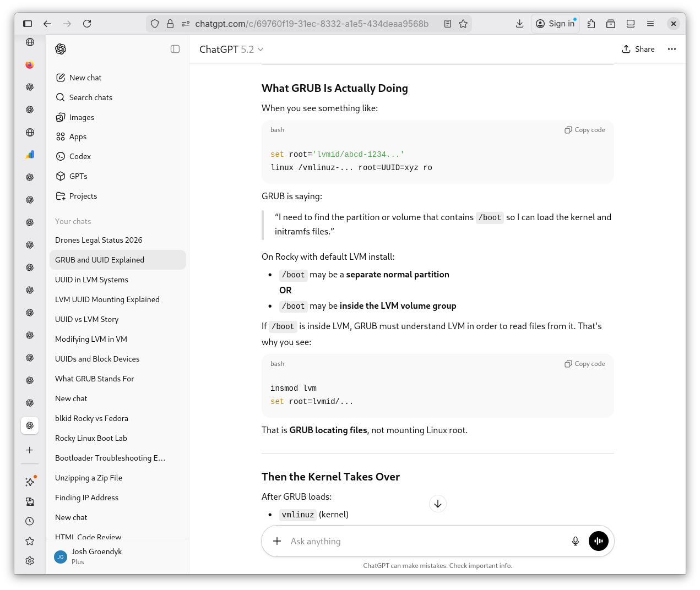Image resolution: width=700 pixels, height=590 pixels.
Task: Select the UUID in LVM Systems chat
Action: [x=91, y=280]
